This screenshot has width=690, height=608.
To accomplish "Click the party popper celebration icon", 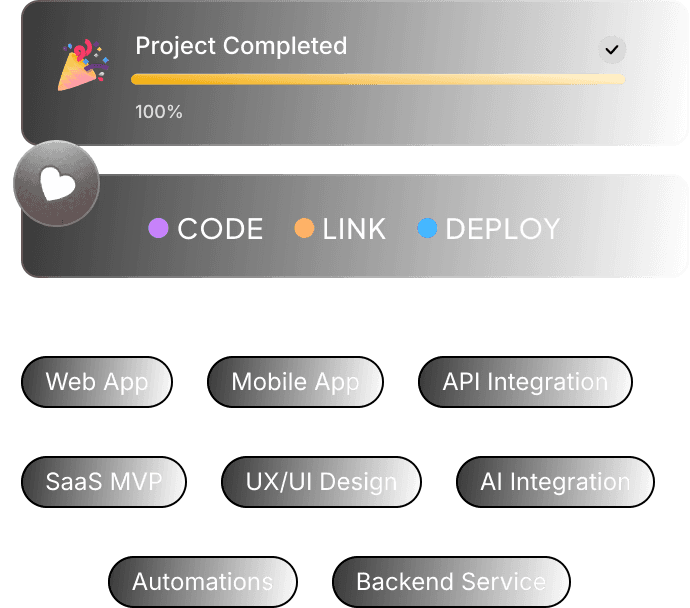I will (83, 65).
